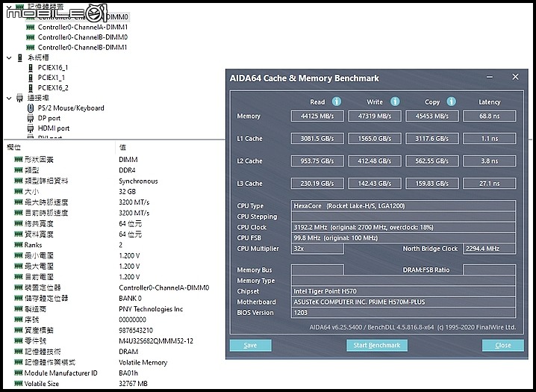Select Controller0-ChannelB-DIMM1 tree item

[82, 47]
